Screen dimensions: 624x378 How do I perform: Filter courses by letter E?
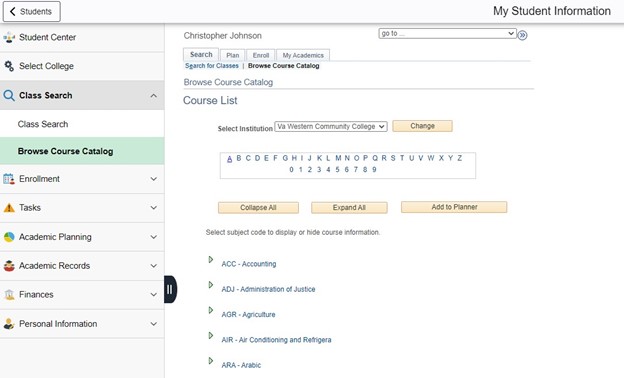(266, 158)
